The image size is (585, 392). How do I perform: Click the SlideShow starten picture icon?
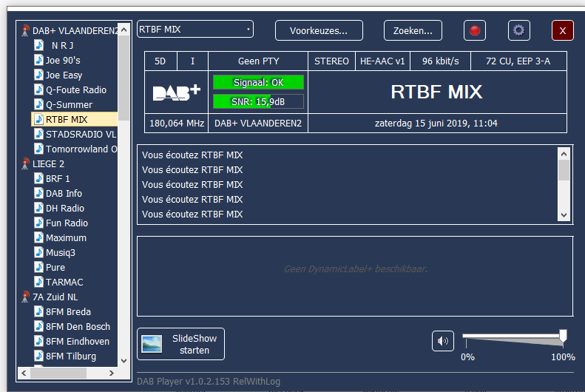click(x=152, y=344)
